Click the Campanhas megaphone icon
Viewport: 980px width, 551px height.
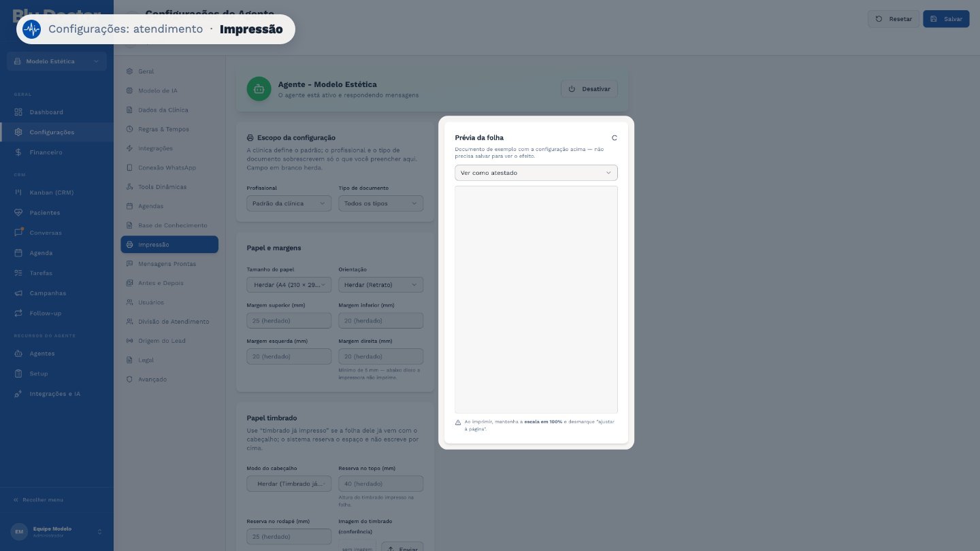click(x=18, y=293)
